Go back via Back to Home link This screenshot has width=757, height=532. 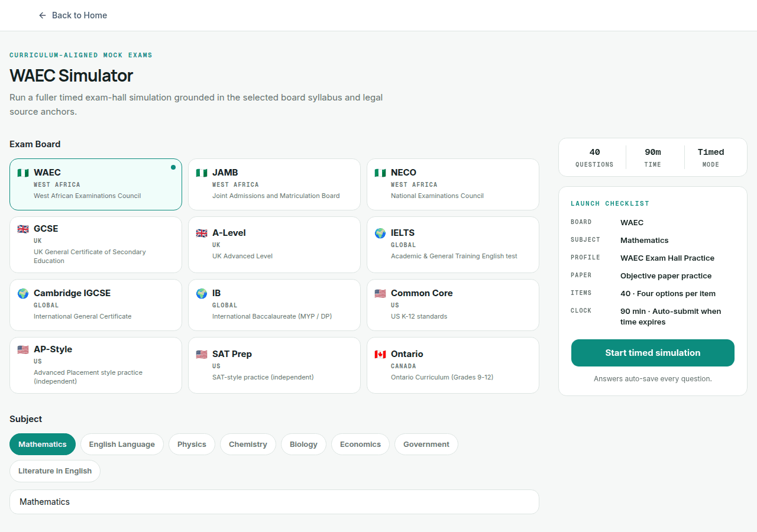(73, 15)
